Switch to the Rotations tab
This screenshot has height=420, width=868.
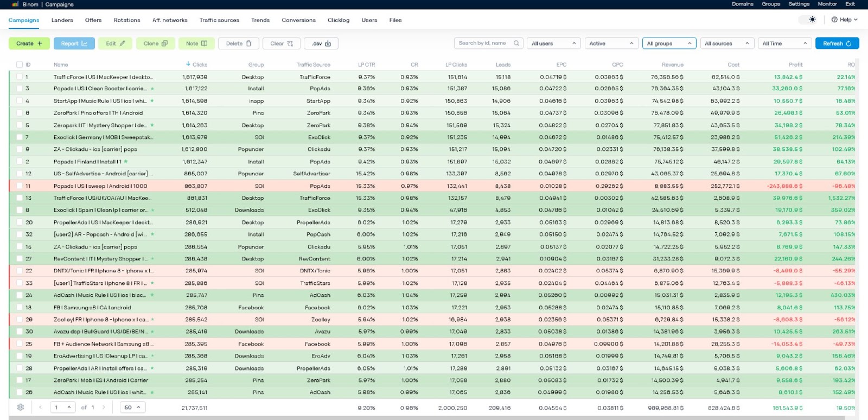click(127, 20)
